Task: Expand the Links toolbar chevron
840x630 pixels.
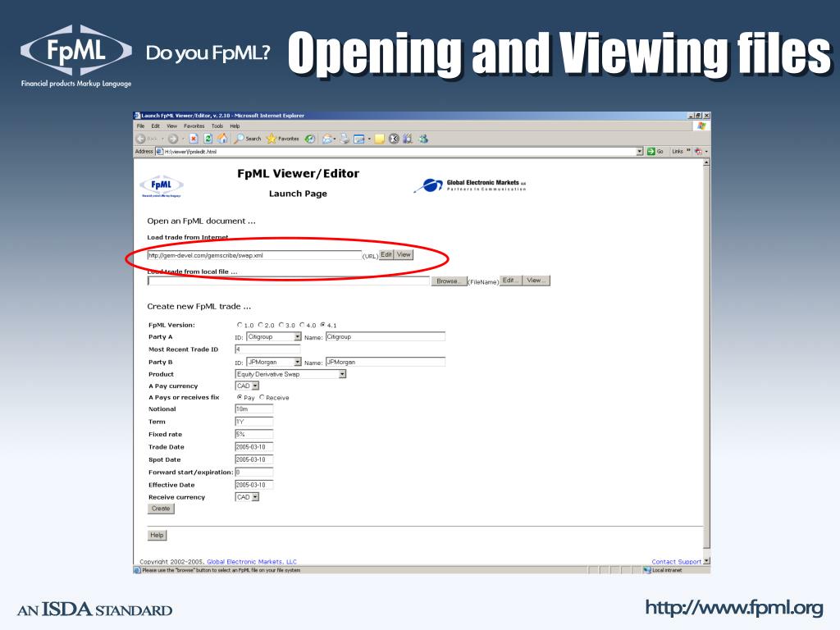Action: point(688,151)
